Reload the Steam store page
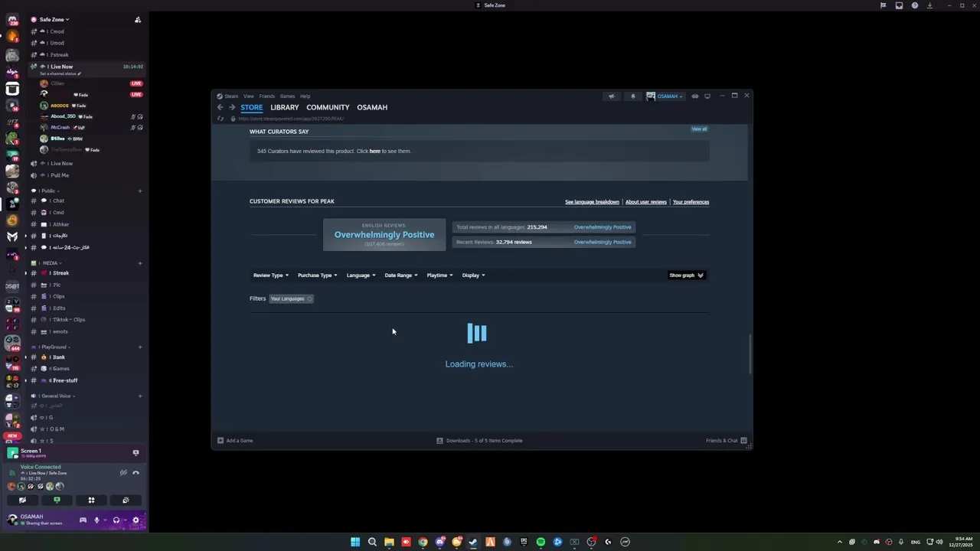 click(220, 119)
